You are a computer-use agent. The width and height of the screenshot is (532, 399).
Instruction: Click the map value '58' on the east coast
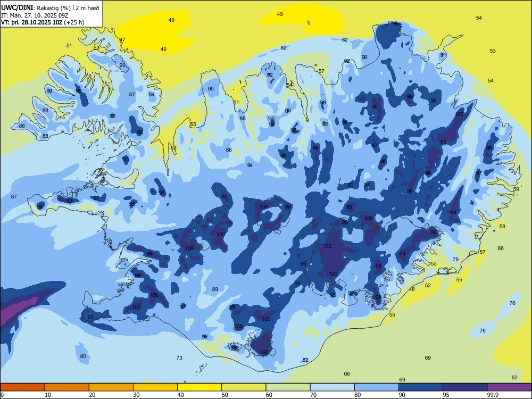pos(502,226)
